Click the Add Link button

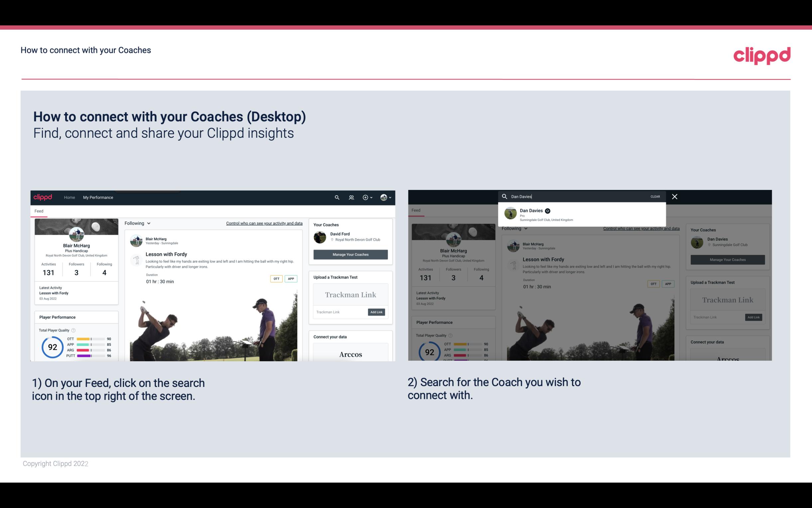click(376, 312)
